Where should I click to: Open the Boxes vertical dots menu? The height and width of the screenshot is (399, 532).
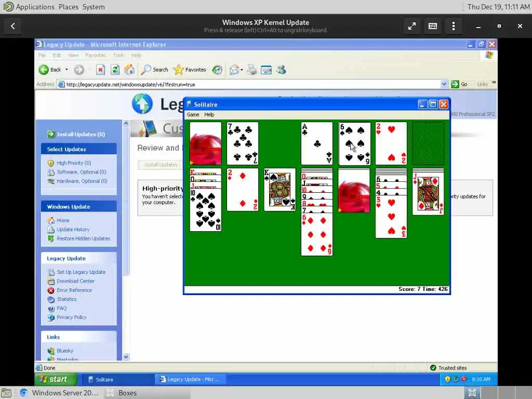[454, 26]
